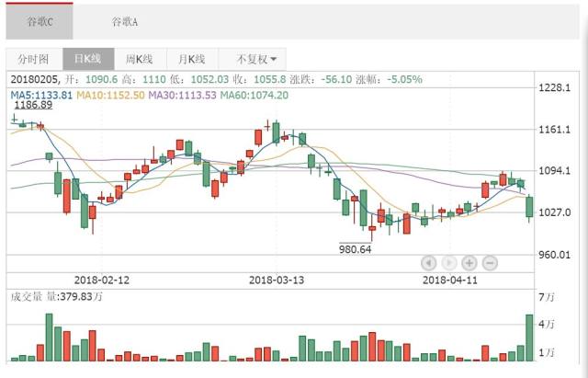Click the 2018-04-11 date label
Screen dimensions: 588x378
(x=450, y=280)
